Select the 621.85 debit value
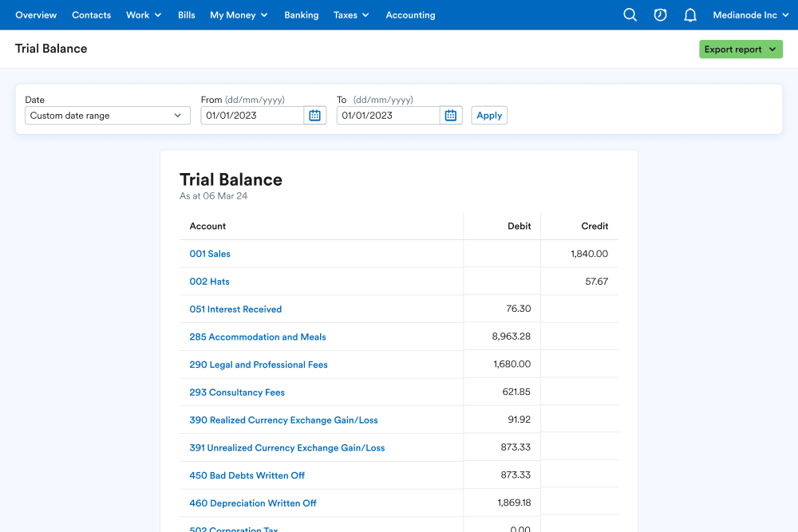Screen dimensions: 798x532 point(516,392)
